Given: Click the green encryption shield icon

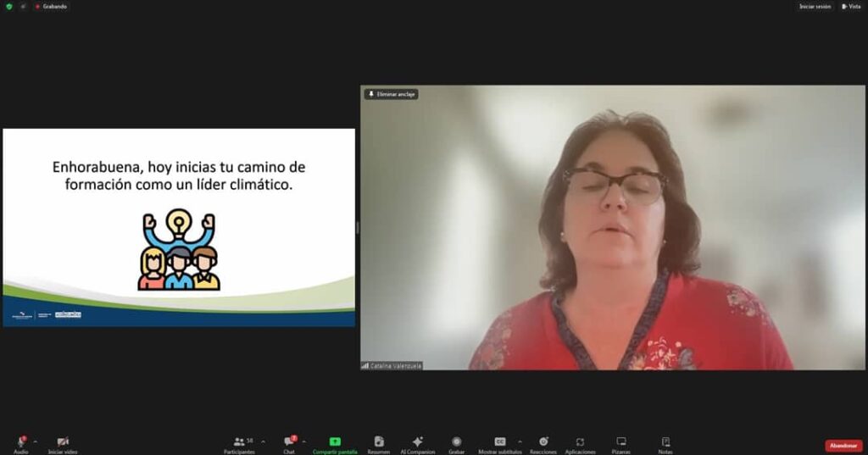Looking at the screenshot, I should [x=8, y=7].
